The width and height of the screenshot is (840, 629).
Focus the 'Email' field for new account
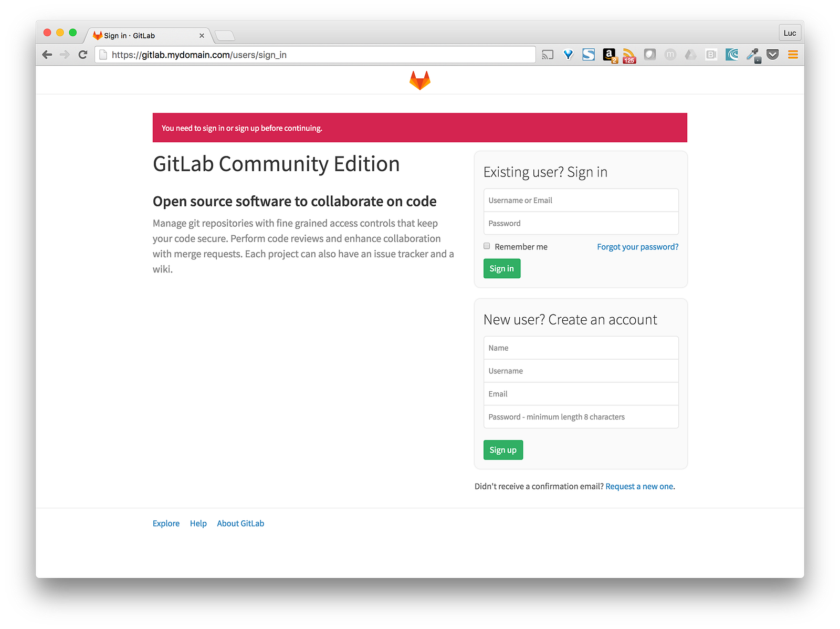coord(581,394)
